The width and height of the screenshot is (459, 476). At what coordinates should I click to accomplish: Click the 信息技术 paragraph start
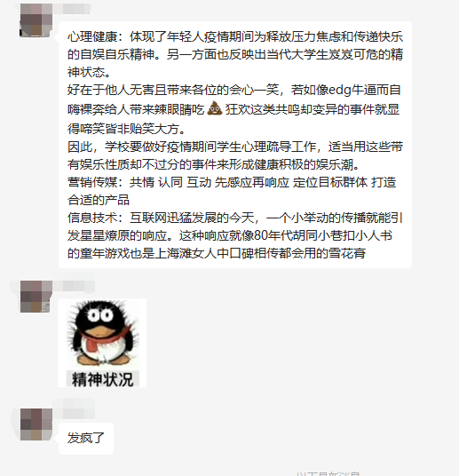(x=92, y=218)
